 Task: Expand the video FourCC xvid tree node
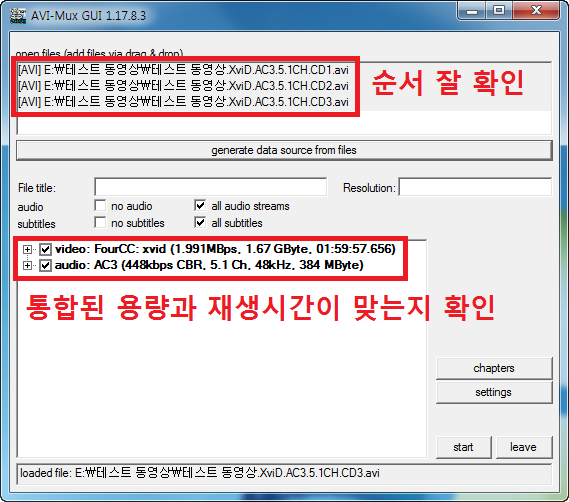[x=27, y=249]
